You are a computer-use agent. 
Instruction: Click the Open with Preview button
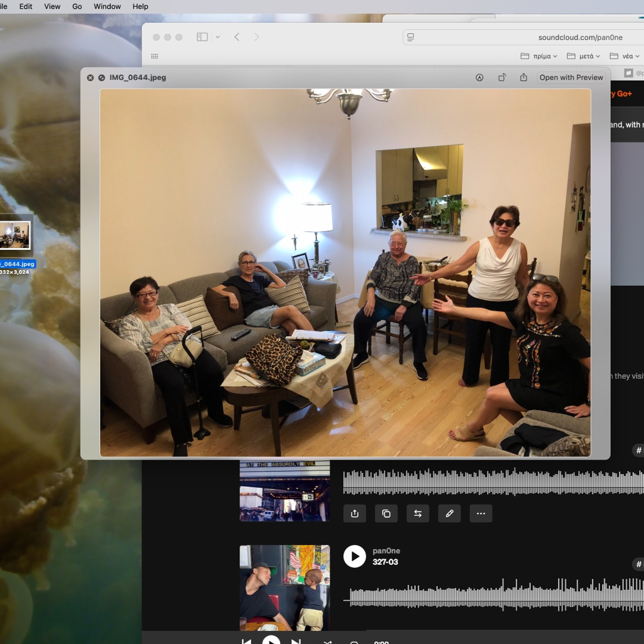[x=571, y=77]
